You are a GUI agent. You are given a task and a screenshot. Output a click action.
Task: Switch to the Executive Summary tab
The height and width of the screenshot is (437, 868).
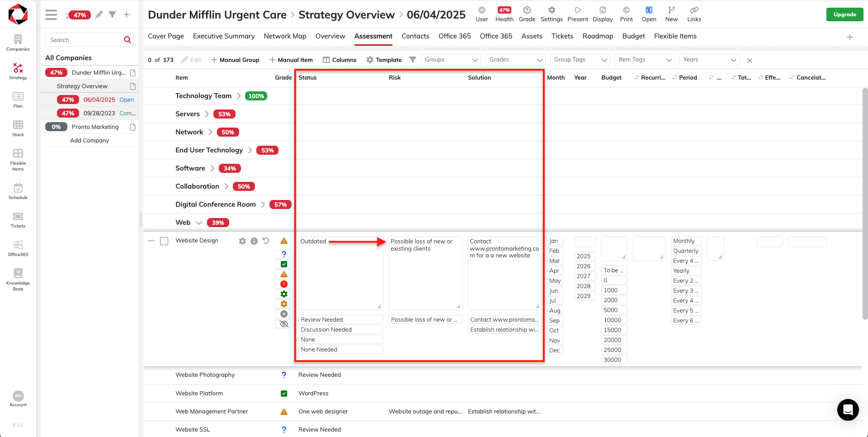[224, 36]
